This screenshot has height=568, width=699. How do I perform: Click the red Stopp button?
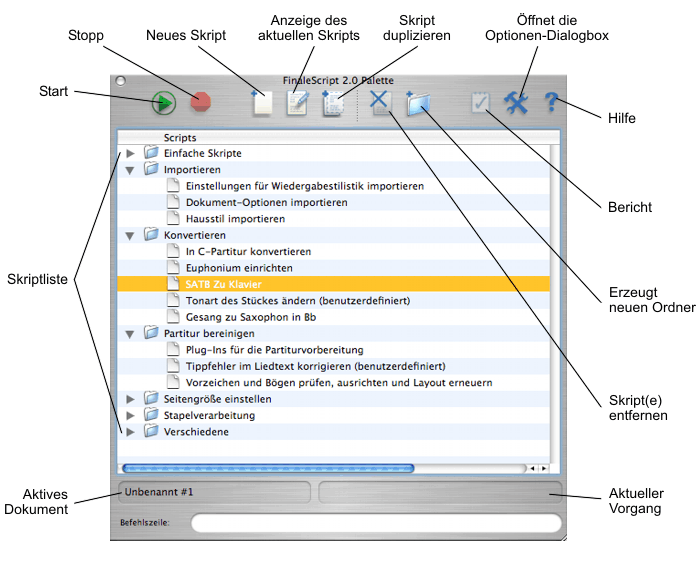201,102
